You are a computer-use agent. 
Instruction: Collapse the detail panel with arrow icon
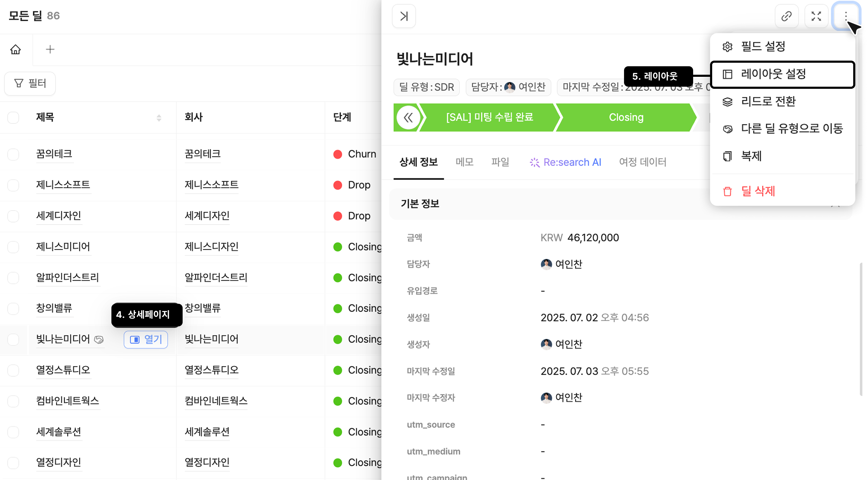(x=404, y=16)
